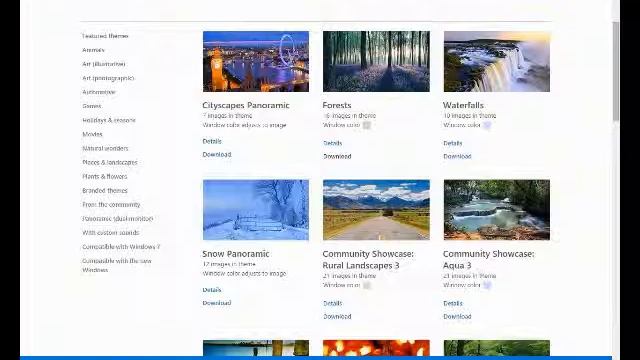Click '7 images in theme' under Cityscapes
Viewport: 640px width, 360px height.
(x=227, y=116)
